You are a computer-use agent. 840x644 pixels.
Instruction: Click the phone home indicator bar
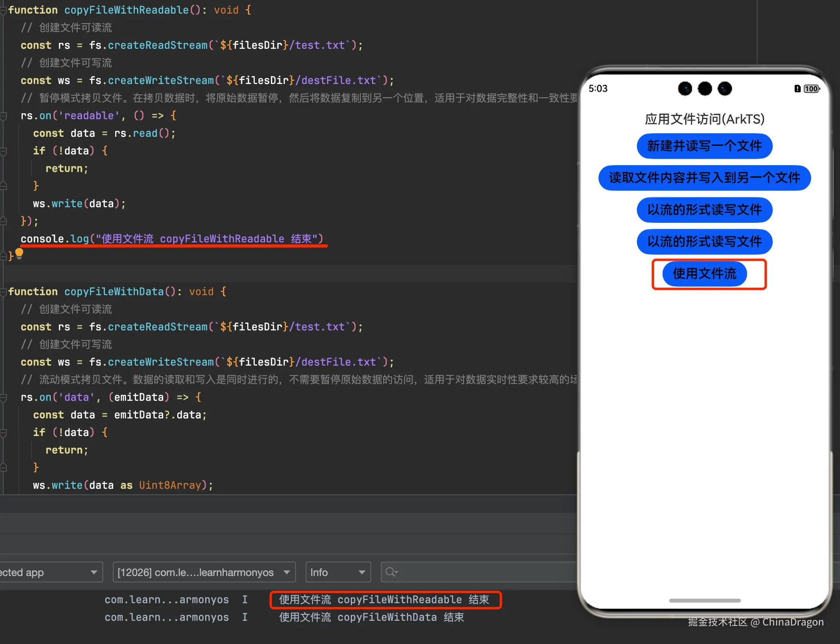[x=704, y=600]
